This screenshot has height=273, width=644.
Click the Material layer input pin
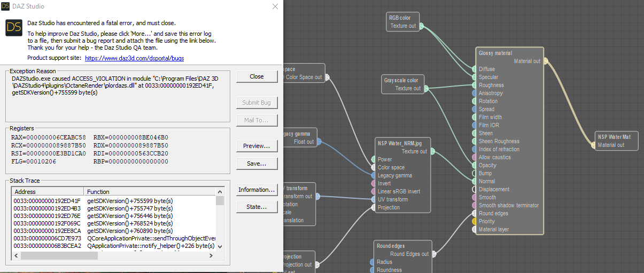pos(474,229)
